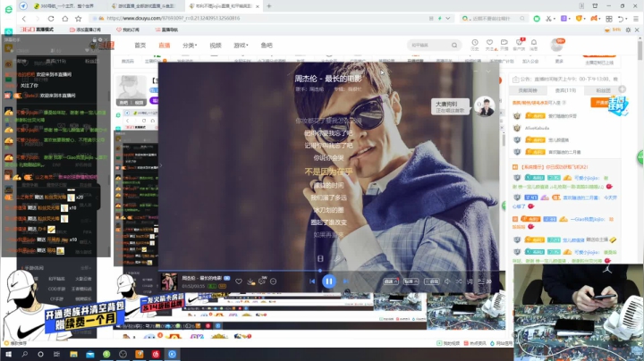Toggle shuffle play mode
Image resolution: width=644 pixels, height=361 pixels.
click(459, 281)
